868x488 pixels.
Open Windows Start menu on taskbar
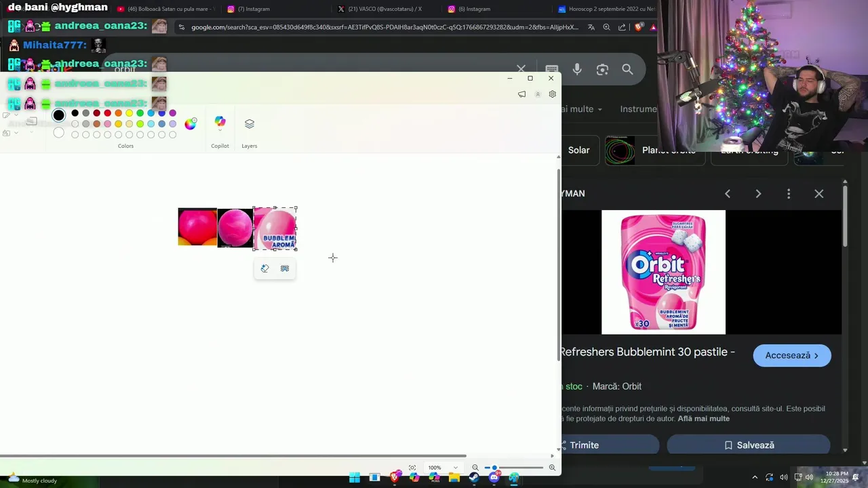(355, 478)
